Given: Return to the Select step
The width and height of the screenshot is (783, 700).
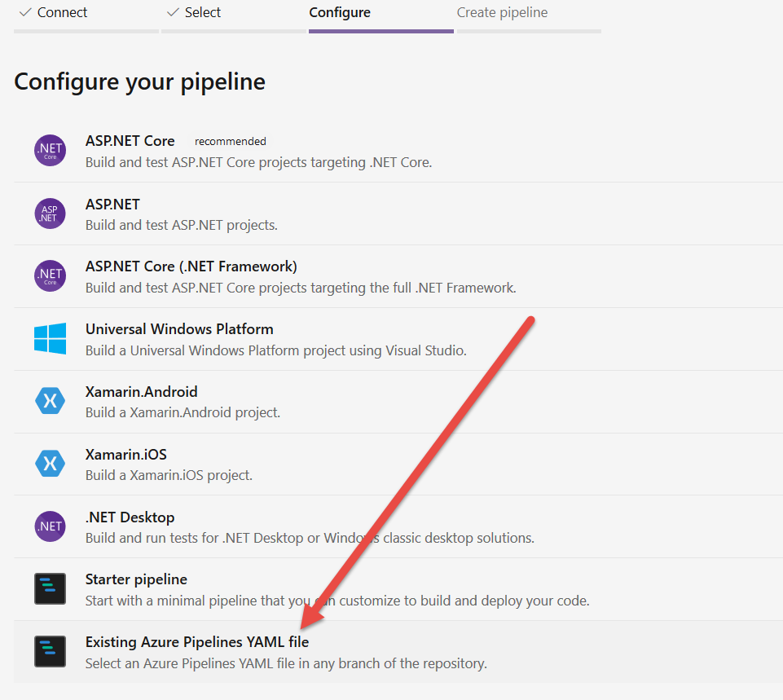Looking at the screenshot, I should [202, 12].
